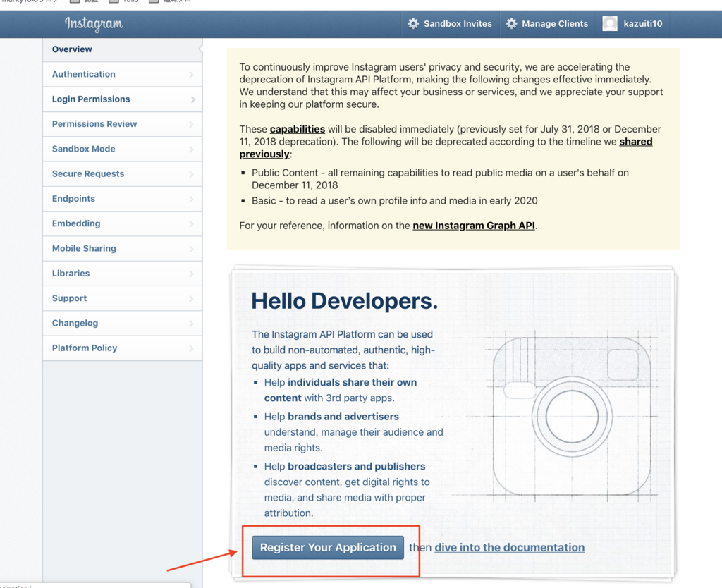722x588 pixels.
Task: Click text 'broadcasters and publishers'
Action: pos(356,467)
